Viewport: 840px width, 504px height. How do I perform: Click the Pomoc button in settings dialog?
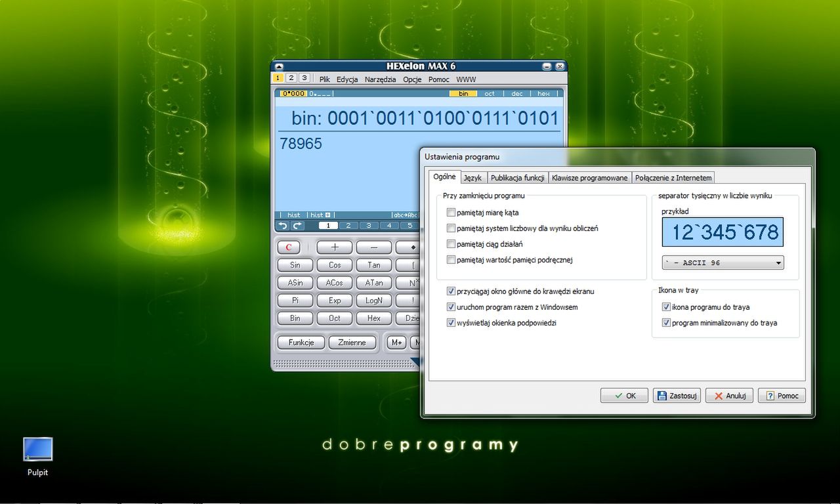coord(782,396)
